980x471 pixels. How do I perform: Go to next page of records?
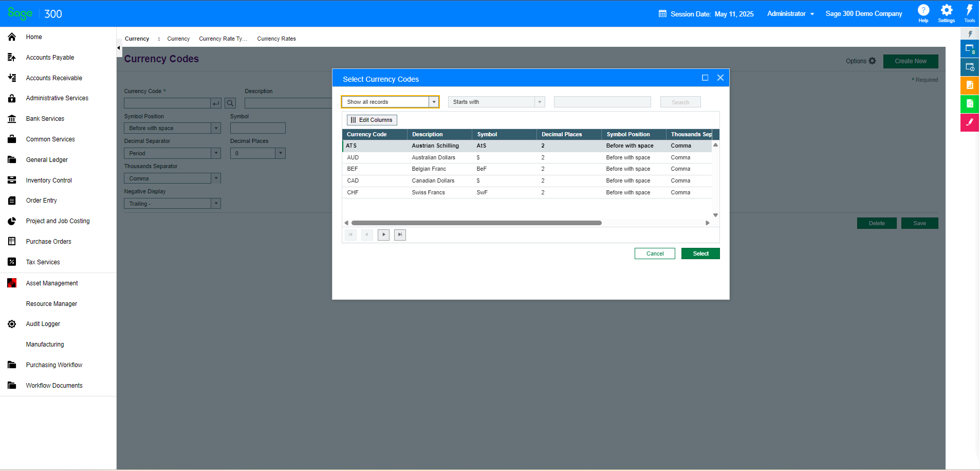pyautogui.click(x=384, y=234)
